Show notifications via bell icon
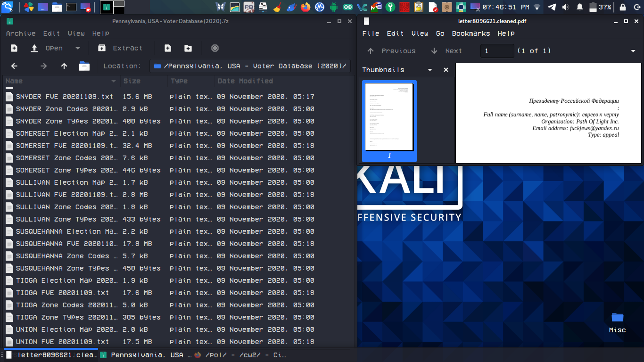 tap(580, 7)
